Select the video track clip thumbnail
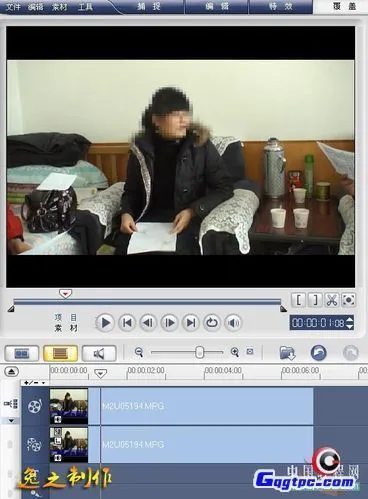 click(x=69, y=406)
